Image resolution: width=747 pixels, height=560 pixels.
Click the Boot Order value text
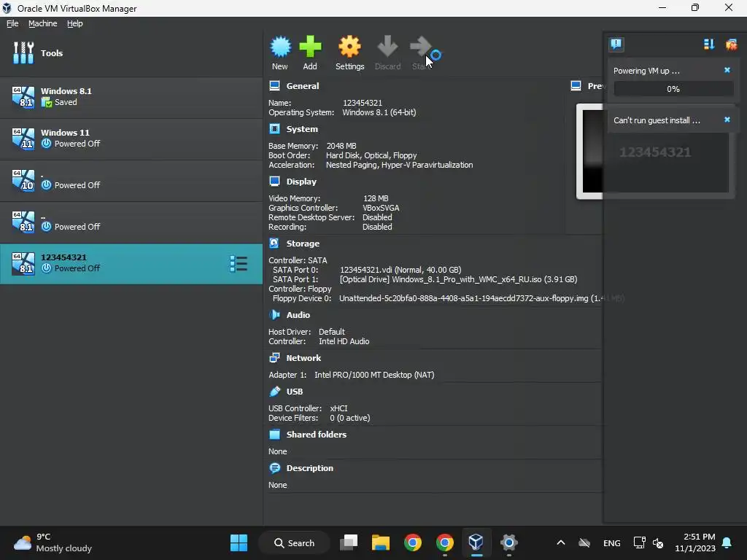371,156
